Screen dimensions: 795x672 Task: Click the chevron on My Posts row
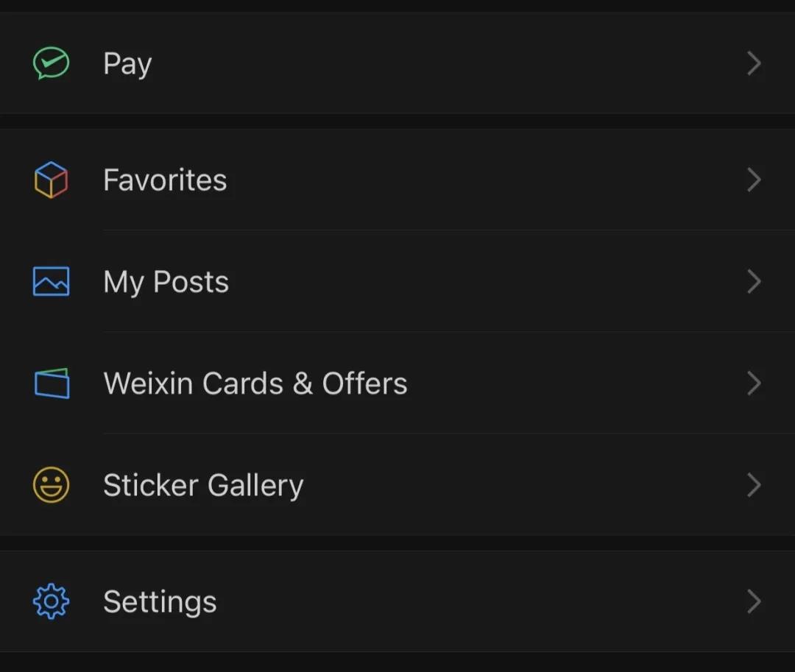[754, 282]
